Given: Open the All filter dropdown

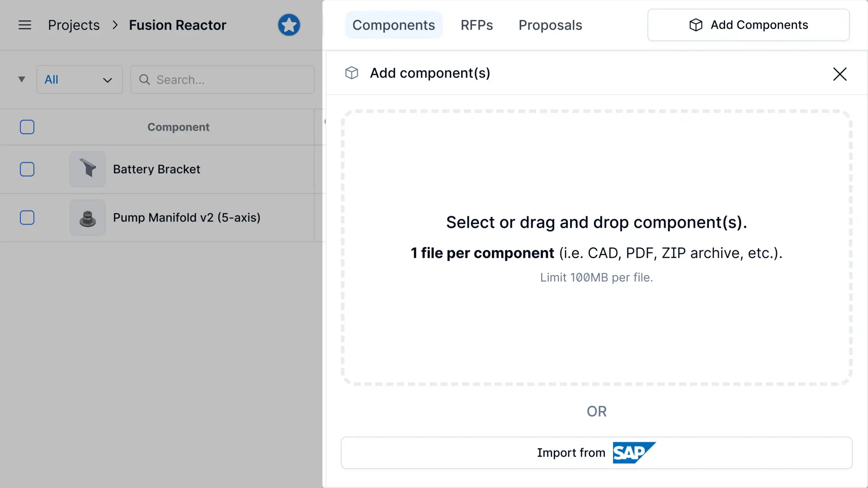Looking at the screenshot, I should click(x=80, y=80).
